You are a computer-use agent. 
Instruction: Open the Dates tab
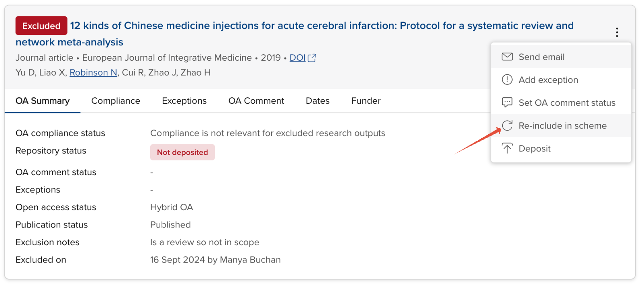[x=317, y=101]
